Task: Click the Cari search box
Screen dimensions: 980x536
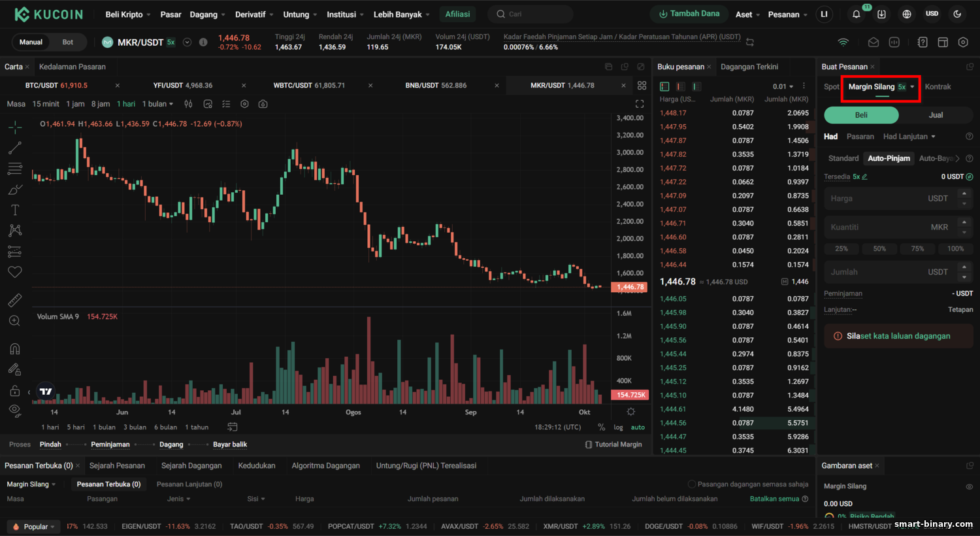Action: (x=531, y=14)
